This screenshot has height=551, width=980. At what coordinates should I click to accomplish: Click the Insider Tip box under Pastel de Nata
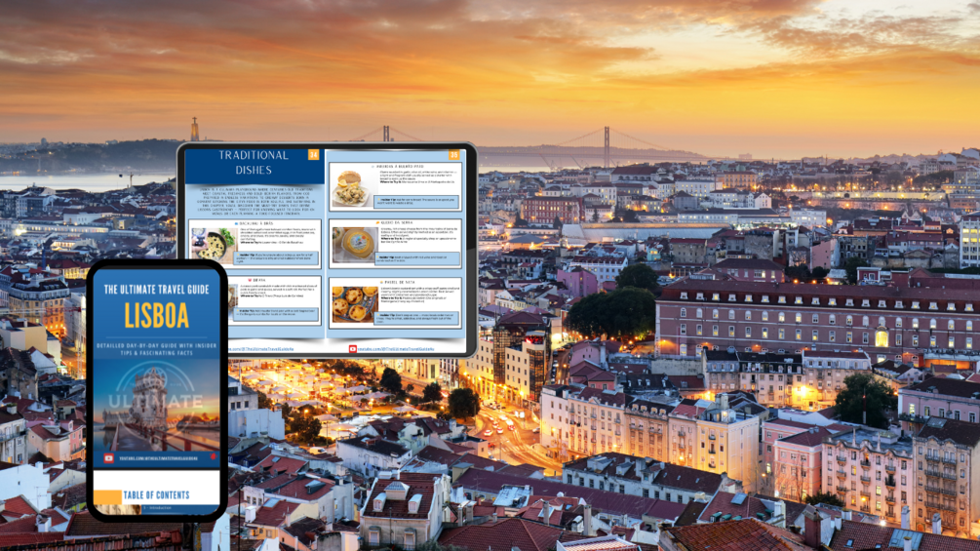pos(416,318)
